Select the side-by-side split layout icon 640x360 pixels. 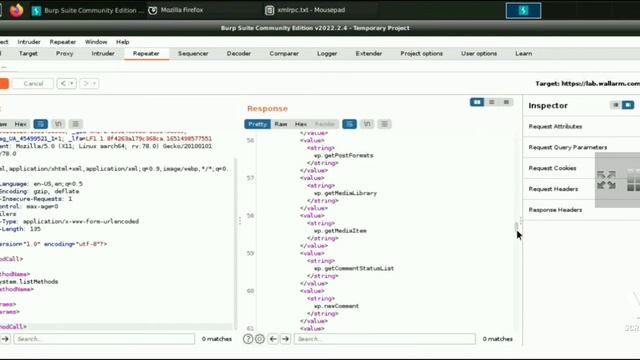point(477,102)
